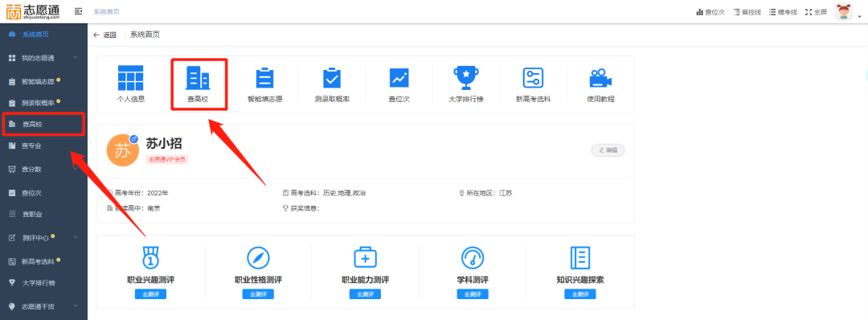Screen dimensions: 868x320
Task: Click 去测评 under 职业能力测评
Action: 366,294
